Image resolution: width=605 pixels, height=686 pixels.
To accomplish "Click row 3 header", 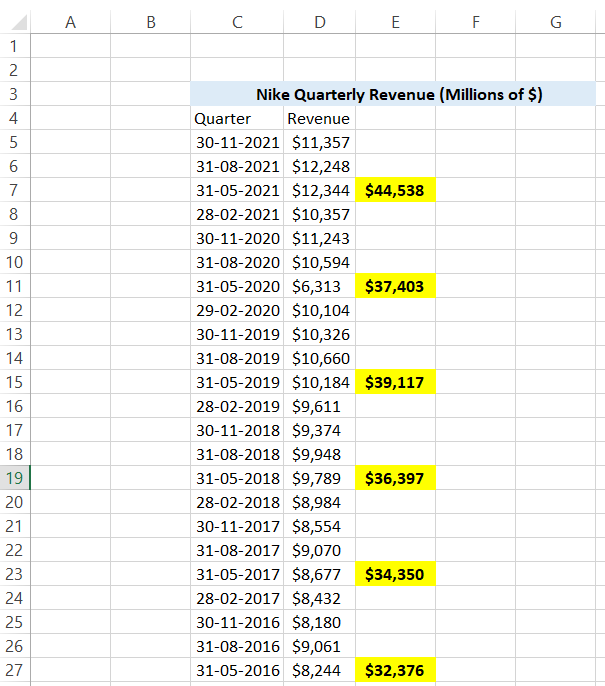I will (x=14, y=95).
